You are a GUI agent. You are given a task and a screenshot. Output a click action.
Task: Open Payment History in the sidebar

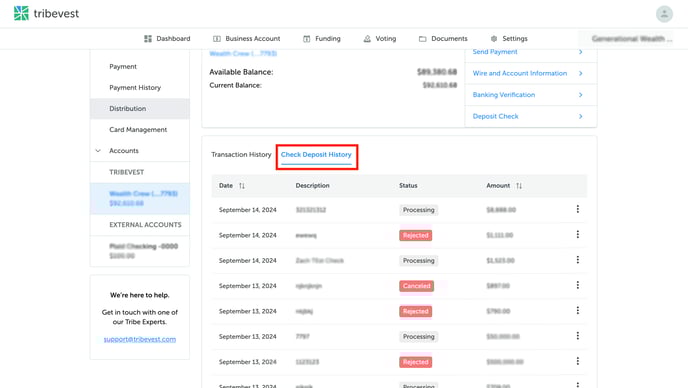140,87
